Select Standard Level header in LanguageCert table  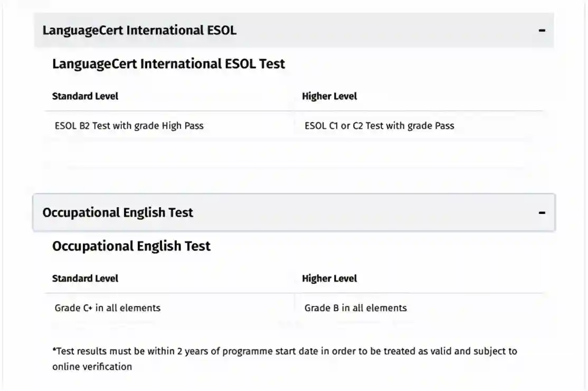click(x=85, y=96)
